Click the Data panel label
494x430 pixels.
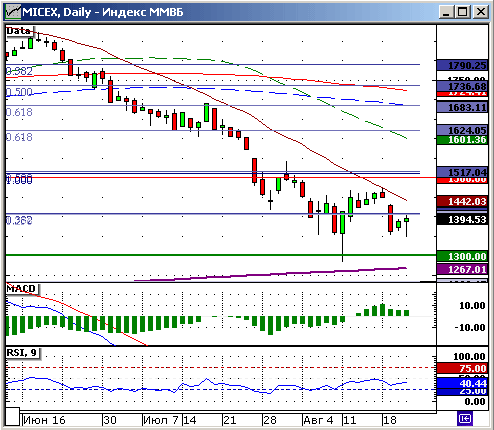pyautogui.click(x=19, y=31)
